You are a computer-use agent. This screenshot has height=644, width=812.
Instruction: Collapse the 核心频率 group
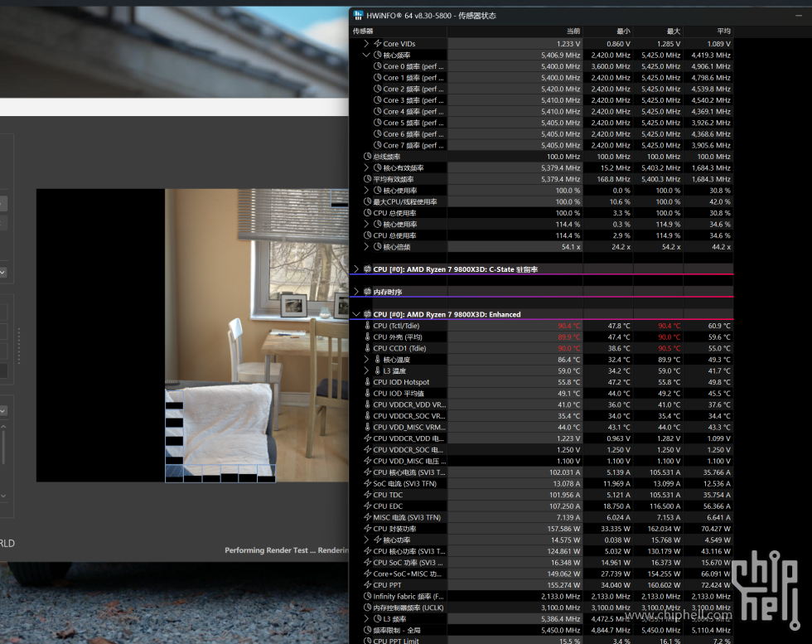[x=366, y=55]
